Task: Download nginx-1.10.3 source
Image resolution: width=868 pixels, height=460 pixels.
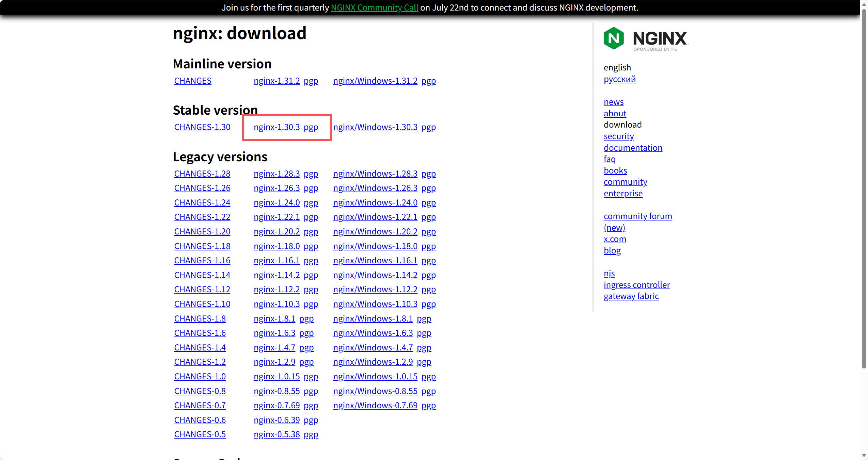Action: [277, 304]
